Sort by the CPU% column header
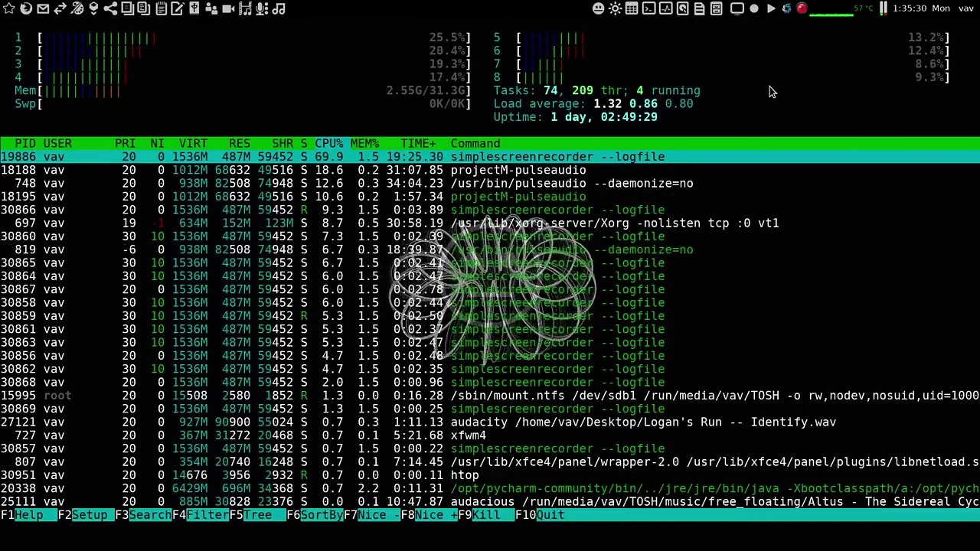980x551 pixels. 329,143
